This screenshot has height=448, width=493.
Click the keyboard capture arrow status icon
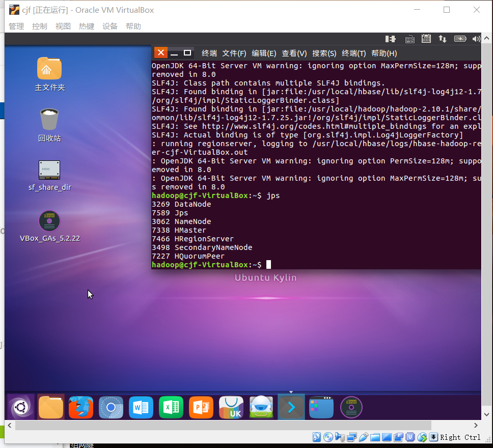(x=433, y=437)
